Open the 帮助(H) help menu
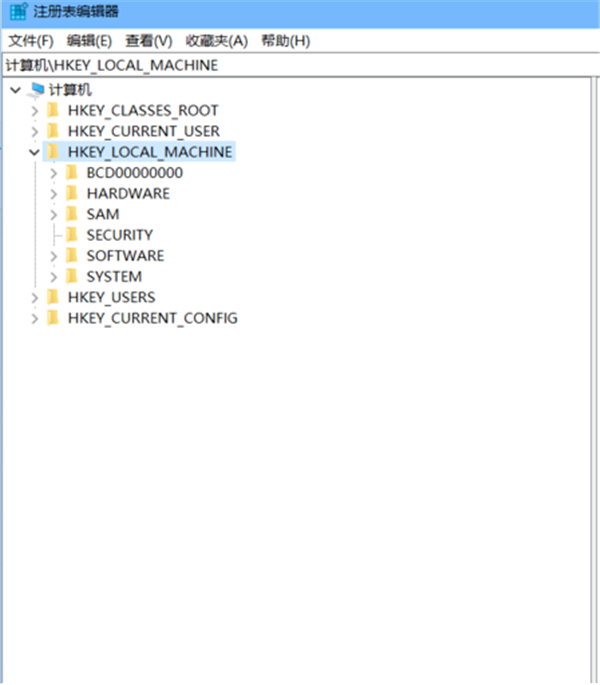The width and height of the screenshot is (600, 685). (x=285, y=41)
